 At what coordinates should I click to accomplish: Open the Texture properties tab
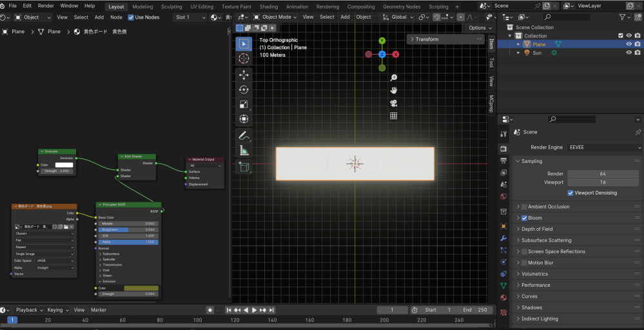click(503, 313)
